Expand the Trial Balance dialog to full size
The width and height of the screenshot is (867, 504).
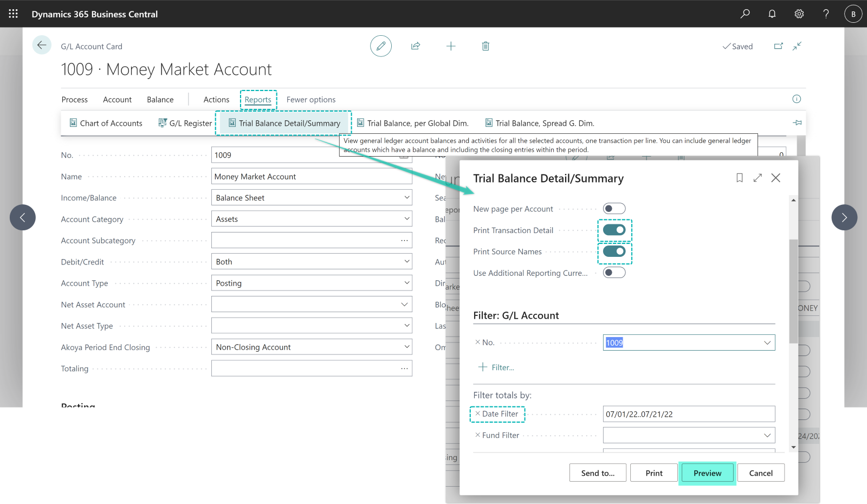(x=758, y=178)
